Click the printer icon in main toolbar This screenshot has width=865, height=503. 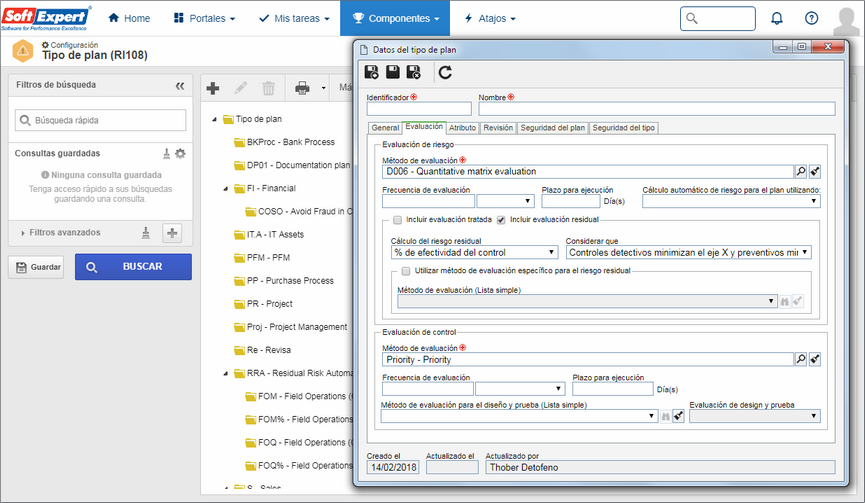click(x=302, y=88)
